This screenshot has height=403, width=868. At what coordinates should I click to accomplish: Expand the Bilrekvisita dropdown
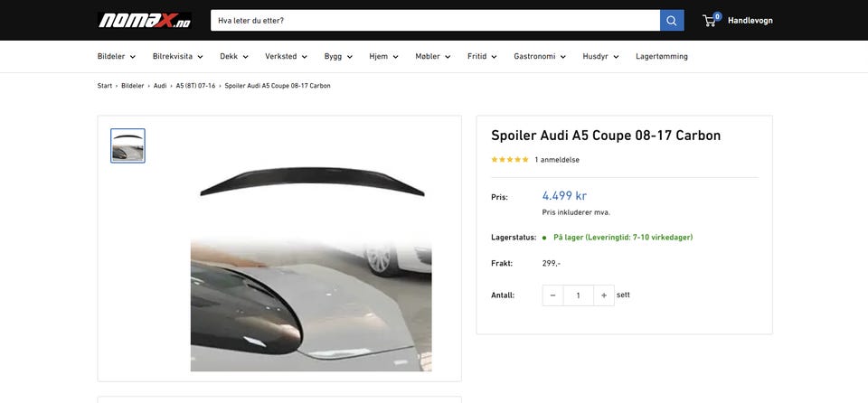click(177, 56)
